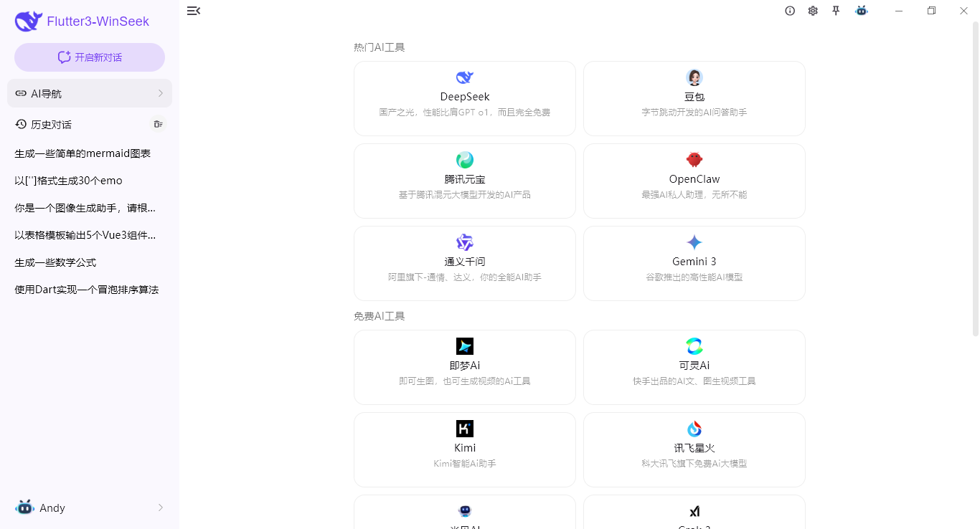Screen dimensions: 980x529
Task: Click the black Kimi logo icon
Action: pos(464,429)
